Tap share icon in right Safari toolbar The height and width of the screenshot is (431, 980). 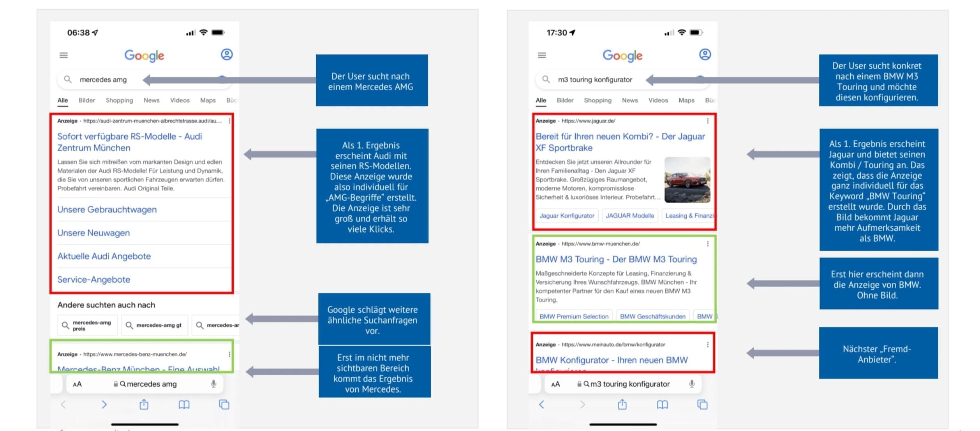pyautogui.click(x=622, y=404)
